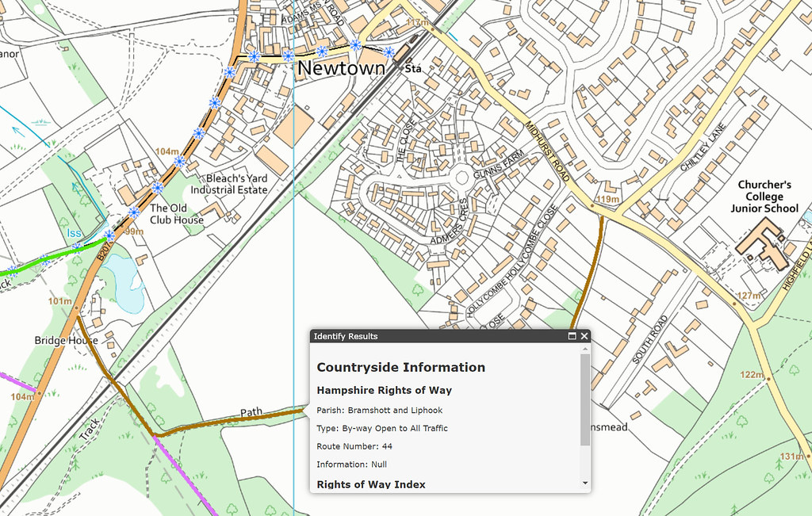
Task: Click the Track label near the railway
Action: 90,430
